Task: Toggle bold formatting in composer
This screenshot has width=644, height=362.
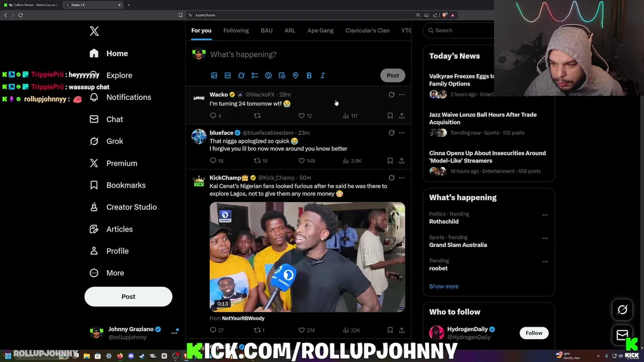Action: pyautogui.click(x=309, y=75)
